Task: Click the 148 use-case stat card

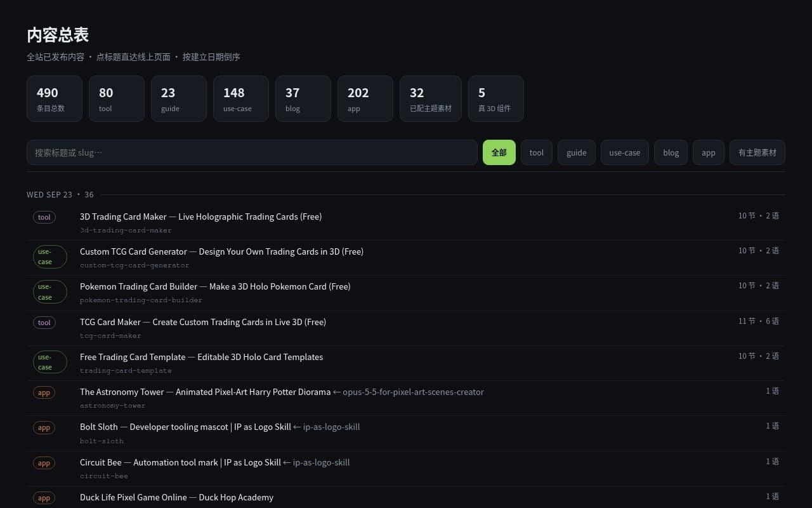Action: click(x=241, y=98)
